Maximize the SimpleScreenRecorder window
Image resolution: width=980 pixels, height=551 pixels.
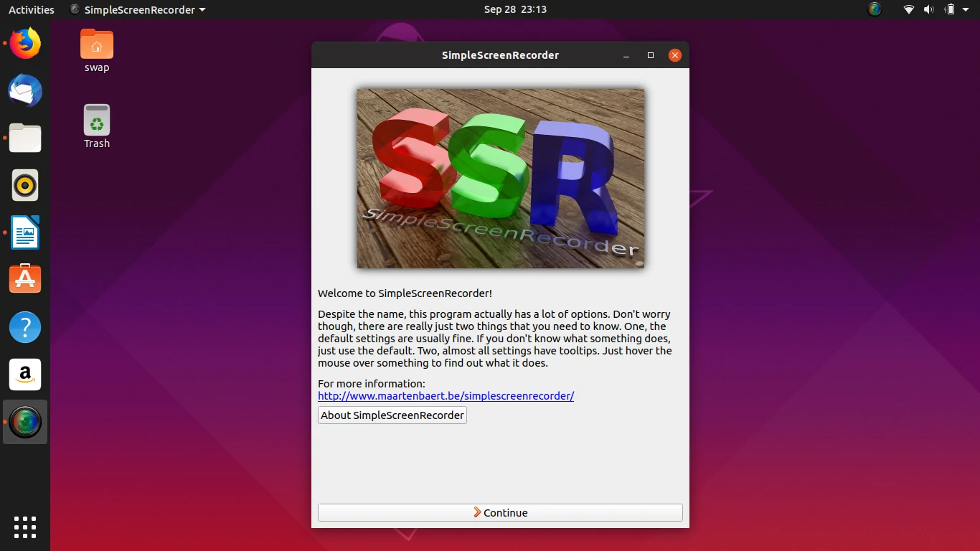tap(651, 55)
